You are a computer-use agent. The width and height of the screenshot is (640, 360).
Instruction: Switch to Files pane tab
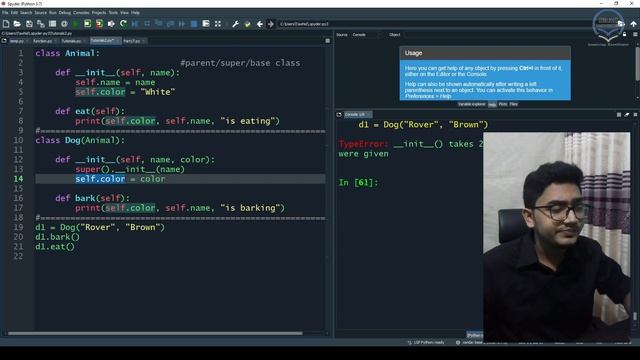click(x=513, y=104)
